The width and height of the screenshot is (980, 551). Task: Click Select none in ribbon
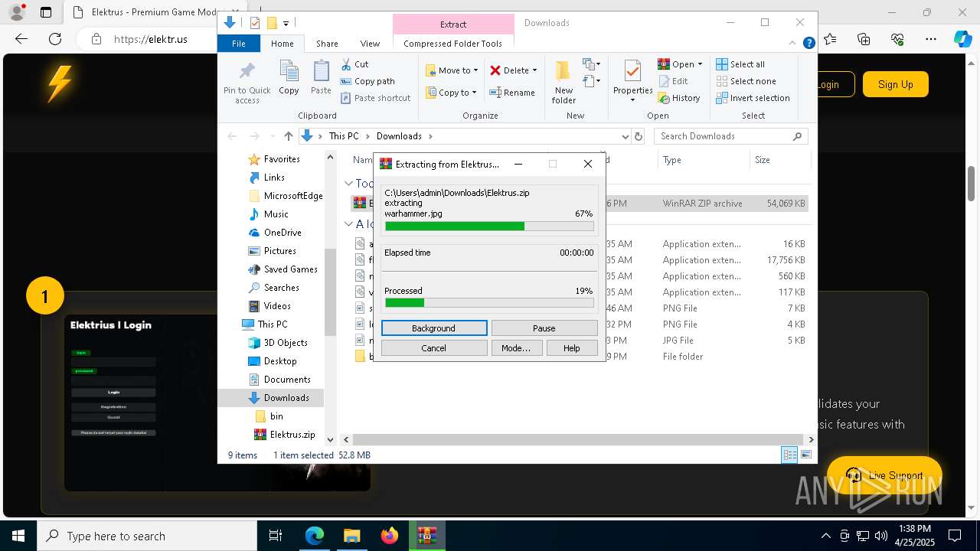[746, 81]
